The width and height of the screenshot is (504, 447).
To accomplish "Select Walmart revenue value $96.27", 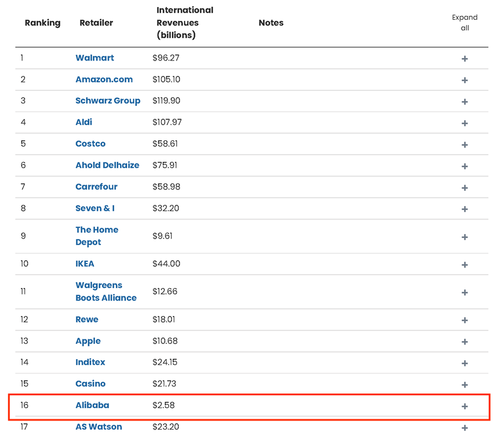I will 166,58.
